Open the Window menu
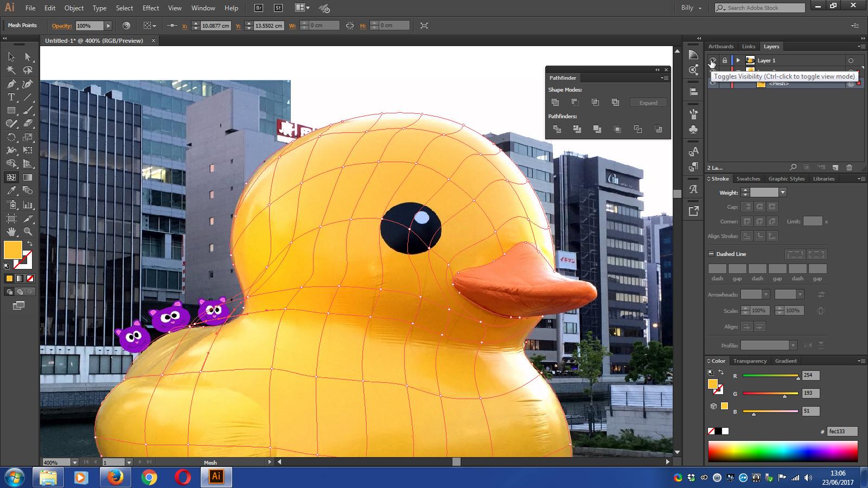The height and width of the screenshot is (488, 868). pyautogui.click(x=203, y=8)
